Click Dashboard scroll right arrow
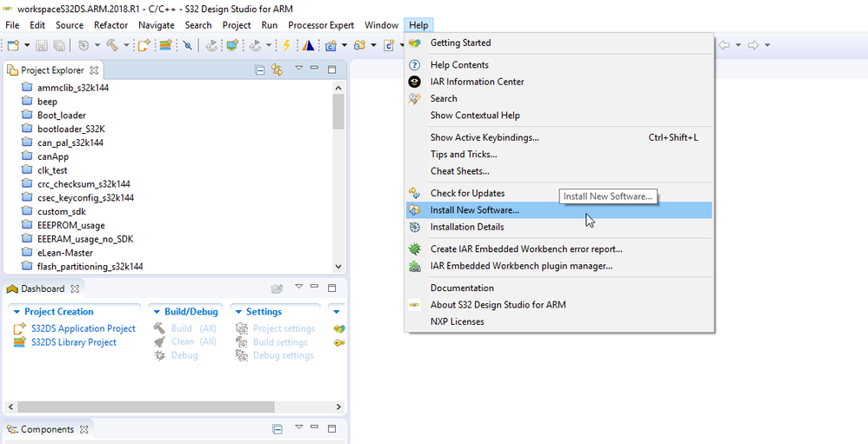This screenshot has height=444, width=868. click(x=339, y=407)
